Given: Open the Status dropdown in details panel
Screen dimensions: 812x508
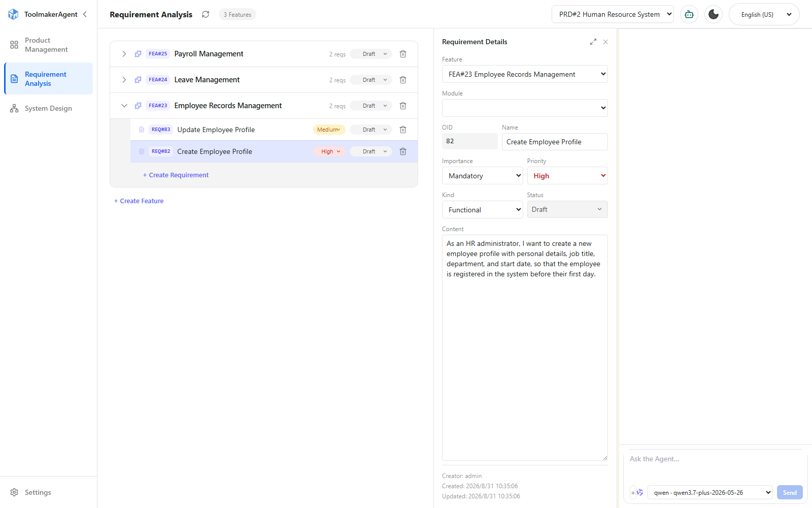Looking at the screenshot, I should [x=567, y=209].
